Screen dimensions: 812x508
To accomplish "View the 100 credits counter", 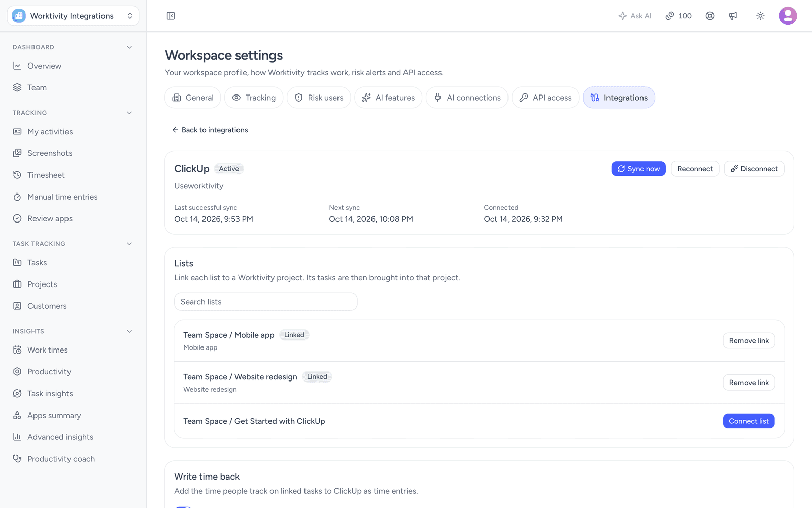I will 679,16.
